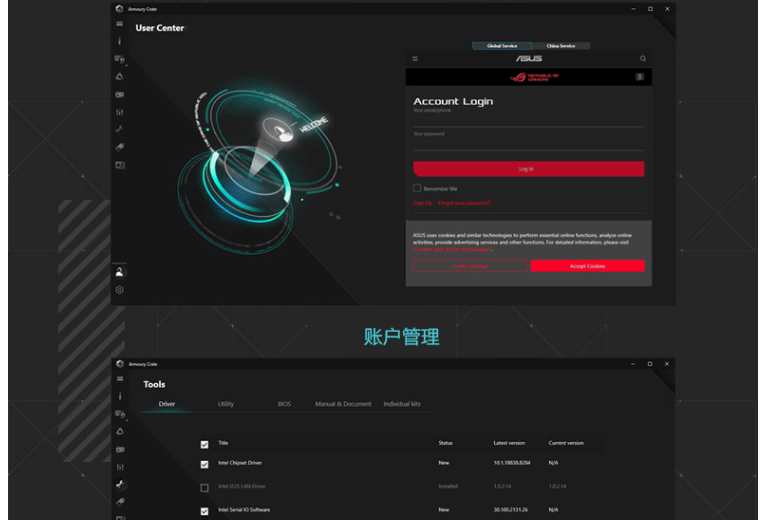Uncheck Intel Chipset Driver checkbox
761x520 pixels.
click(204, 464)
